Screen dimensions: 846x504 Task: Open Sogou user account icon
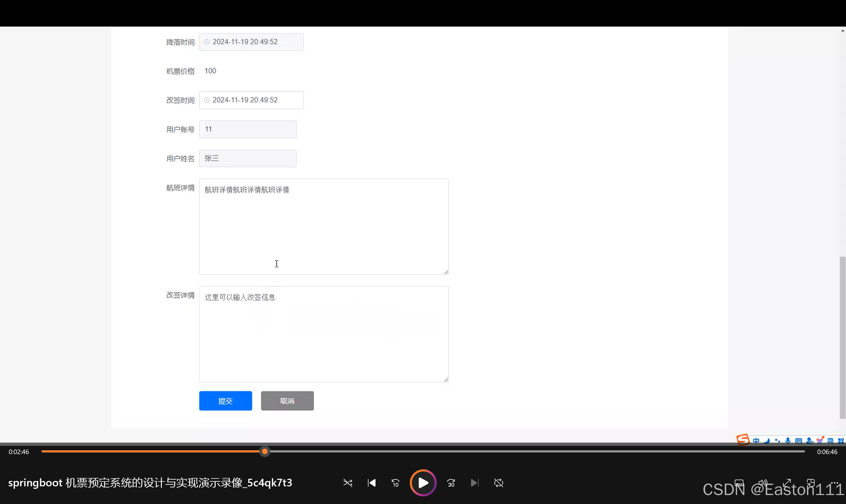[810, 441]
